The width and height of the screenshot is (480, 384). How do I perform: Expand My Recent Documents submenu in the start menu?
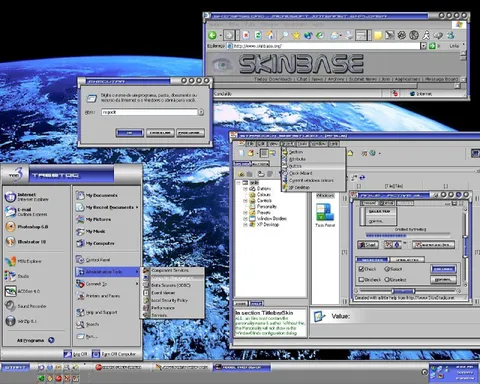[x=137, y=207]
